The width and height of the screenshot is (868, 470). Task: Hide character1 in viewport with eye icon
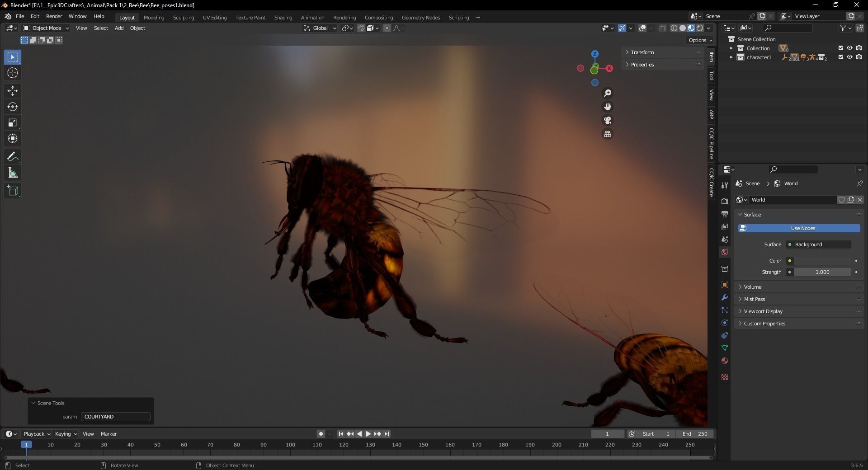click(x=850, y=57)
